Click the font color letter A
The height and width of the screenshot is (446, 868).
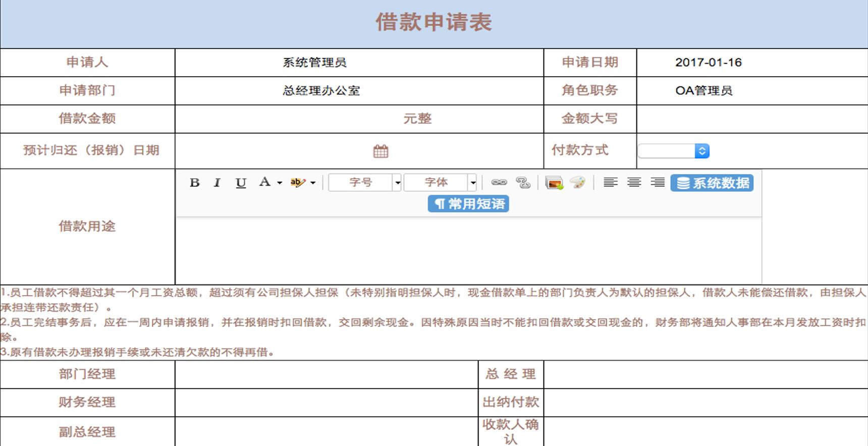pos(264,182)
